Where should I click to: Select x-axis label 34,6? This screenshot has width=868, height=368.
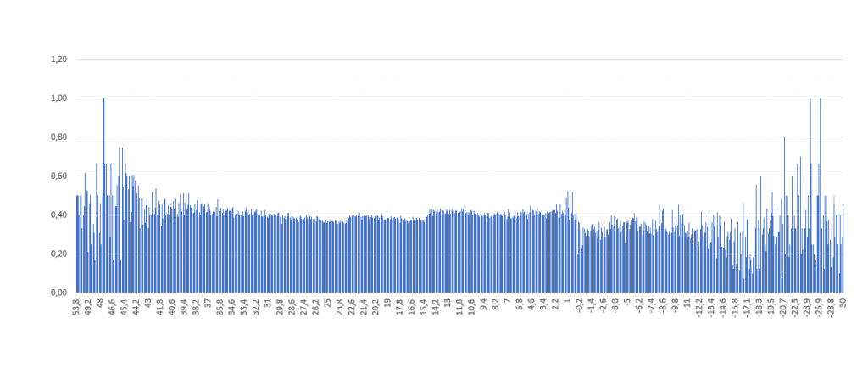point(232,307)
